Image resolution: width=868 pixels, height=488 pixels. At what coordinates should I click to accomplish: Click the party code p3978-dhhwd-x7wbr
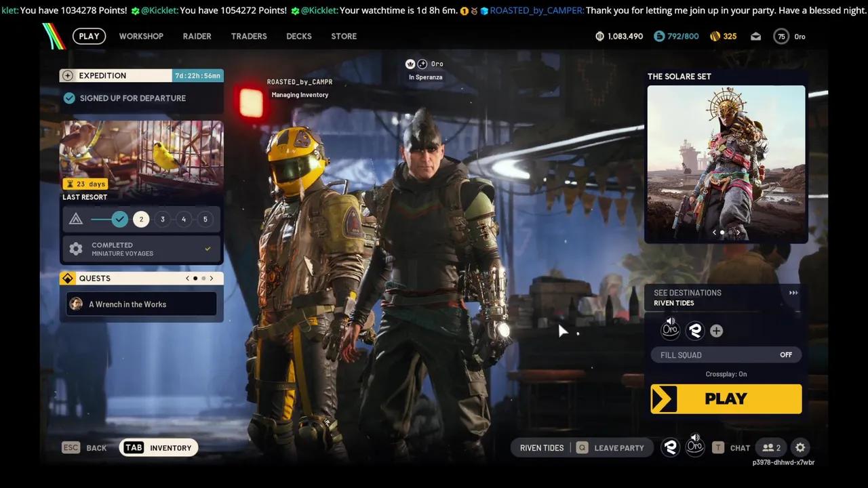783,462
